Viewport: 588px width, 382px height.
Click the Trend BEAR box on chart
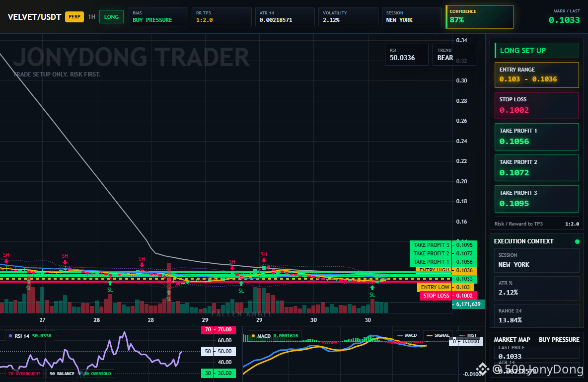[x=454, y=55]
